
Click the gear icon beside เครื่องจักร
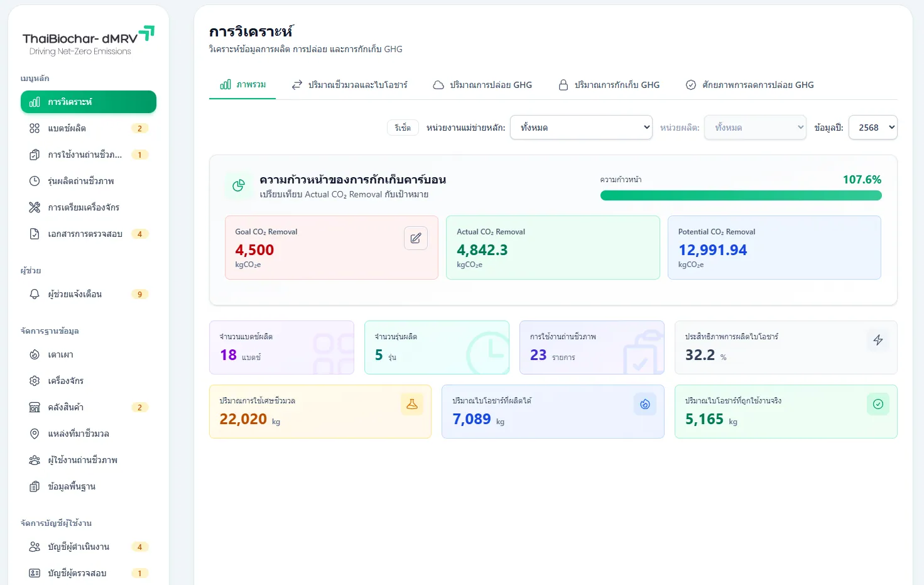(x=35, y=381)
